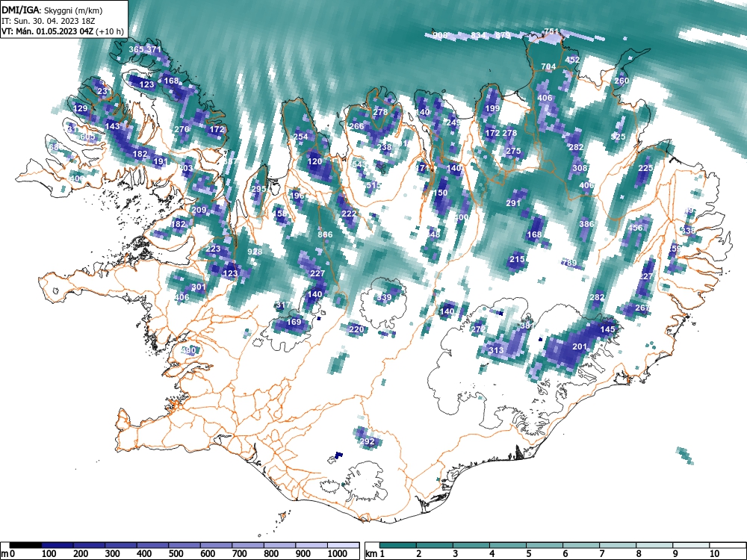This screenshot has height=560, width=747.
Task: Click visibility value 291
Action: tap(513, 203)
